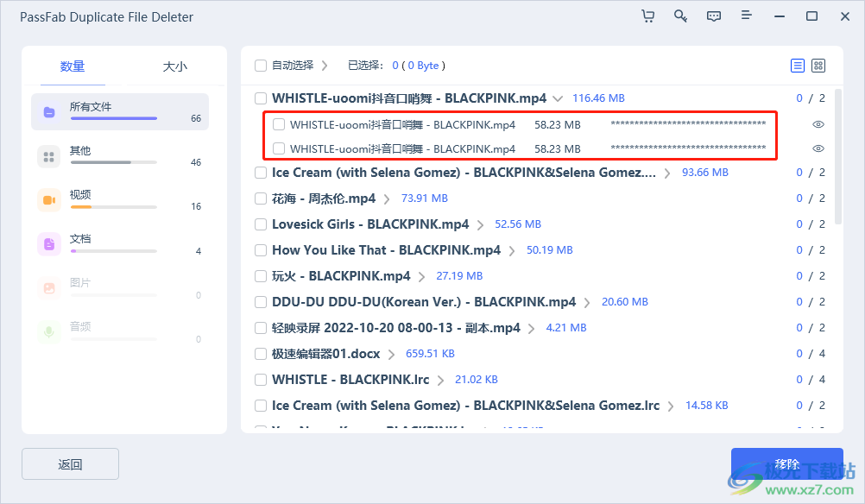Check the Ice Cream .lrc group checkbox

(261, 406)
